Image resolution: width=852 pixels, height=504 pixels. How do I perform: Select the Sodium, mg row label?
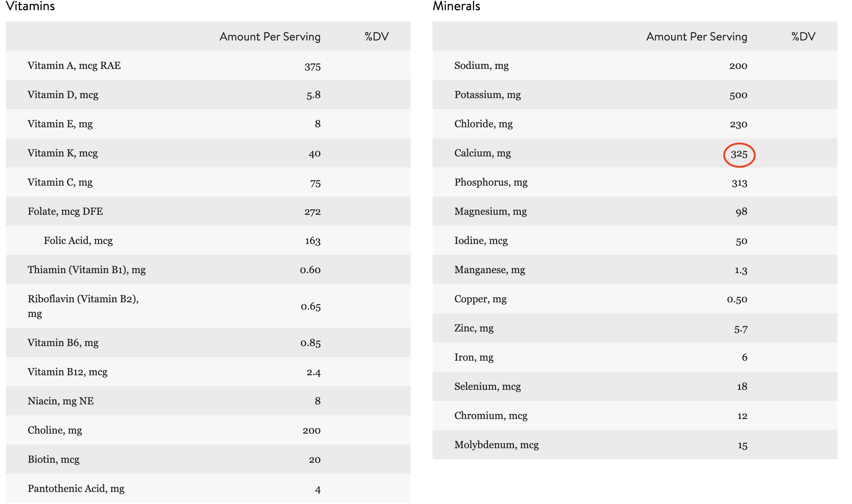(481, 66)
